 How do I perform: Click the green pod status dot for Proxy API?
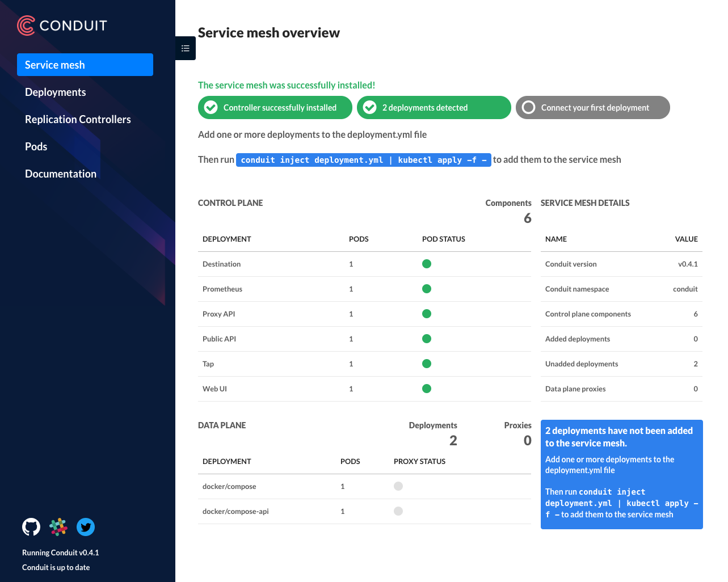pos(427,314)
